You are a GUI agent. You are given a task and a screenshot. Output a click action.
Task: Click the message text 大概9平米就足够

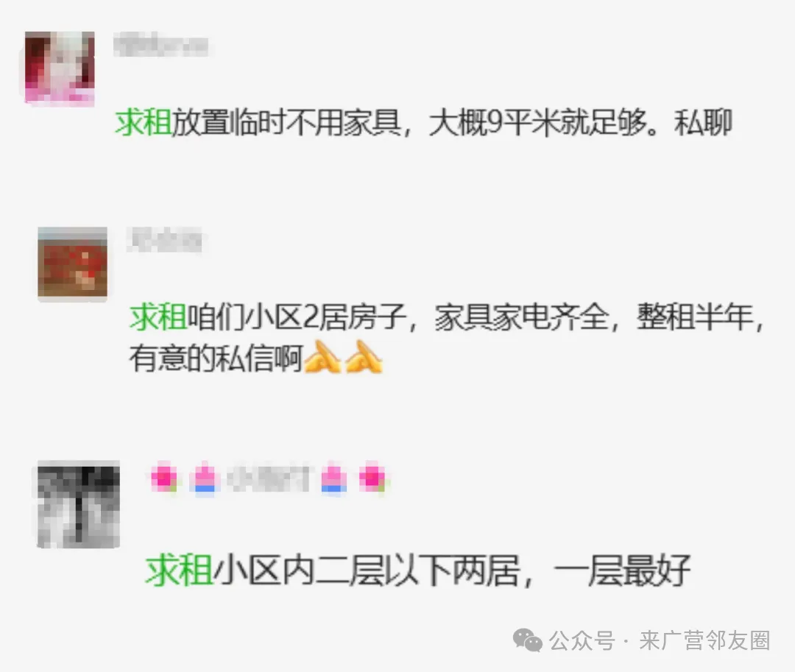538,123
